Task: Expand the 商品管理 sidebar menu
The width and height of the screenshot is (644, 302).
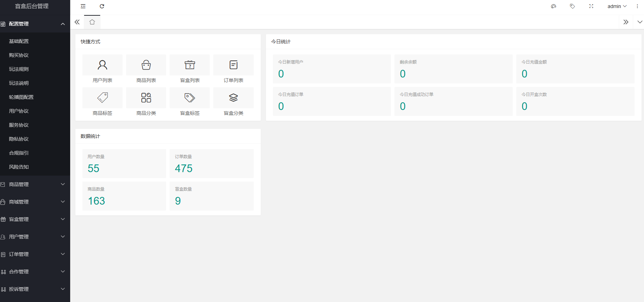Action: [35, 184]
